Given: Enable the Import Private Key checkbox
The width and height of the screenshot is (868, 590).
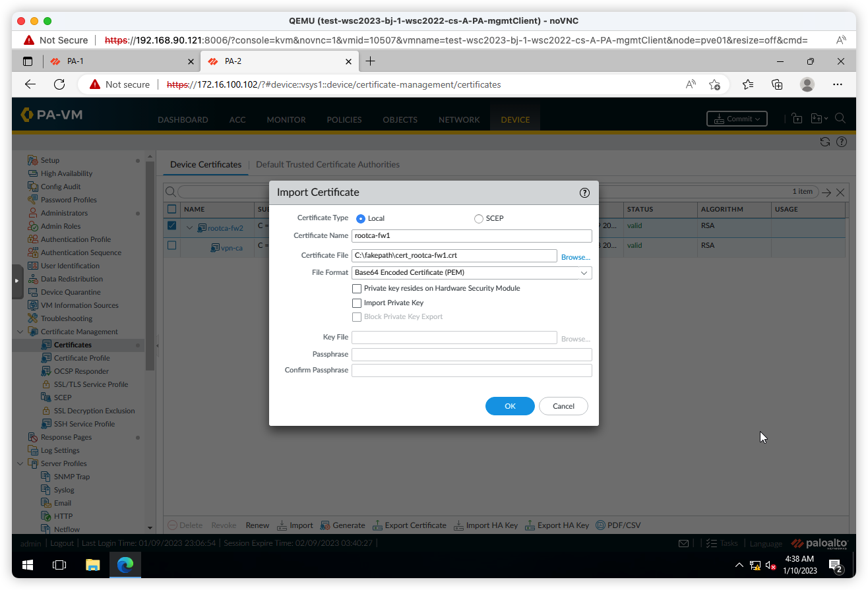Looking at the screenshot, I should [x=357, y=303].
